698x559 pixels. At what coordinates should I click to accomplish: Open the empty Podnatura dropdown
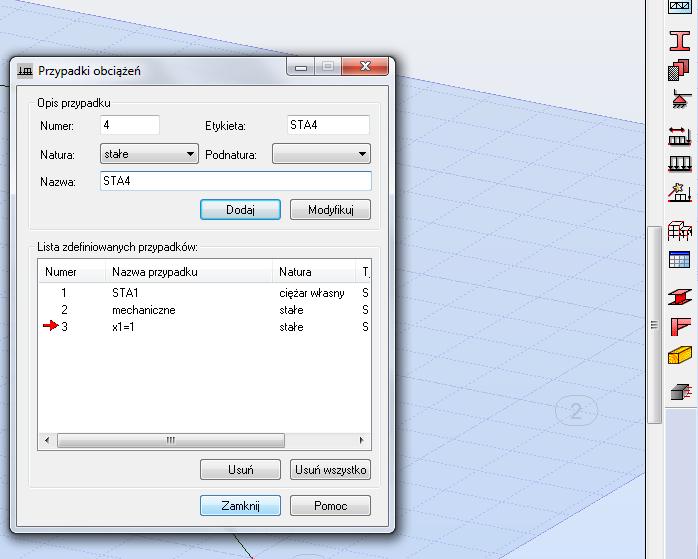tap(321, 154)
